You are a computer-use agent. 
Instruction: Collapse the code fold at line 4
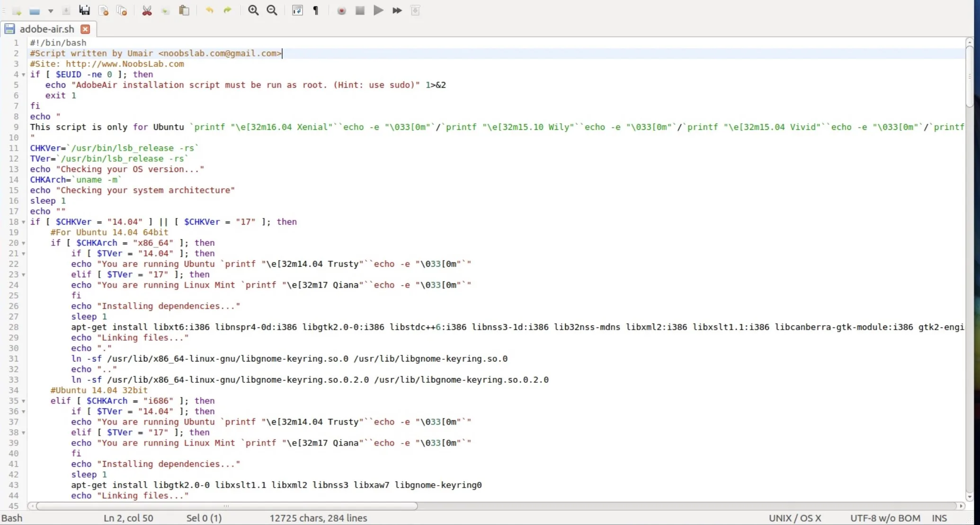pyautogui.click(x=23, y=74)
